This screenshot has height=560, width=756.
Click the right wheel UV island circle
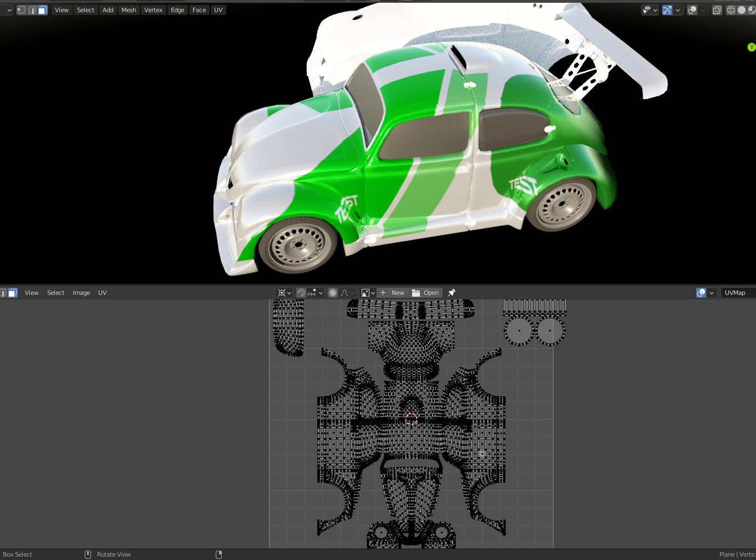coord(550,331)
